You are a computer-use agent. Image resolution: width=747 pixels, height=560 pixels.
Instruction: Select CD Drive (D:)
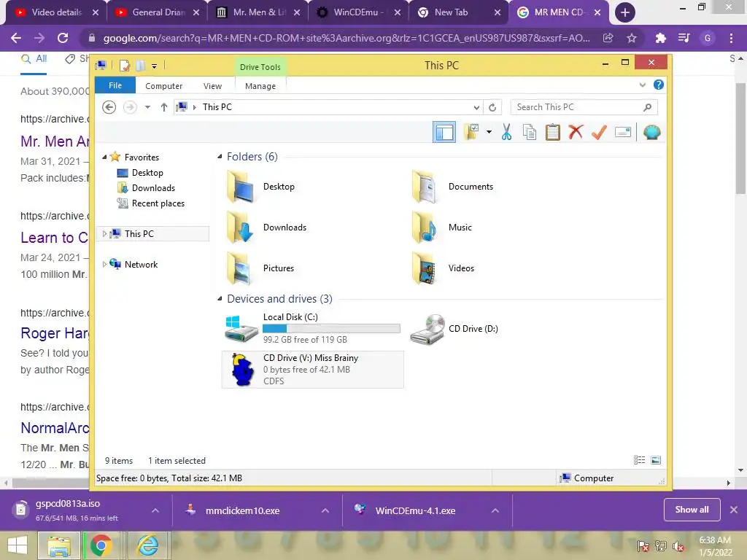tap(454, 329)
